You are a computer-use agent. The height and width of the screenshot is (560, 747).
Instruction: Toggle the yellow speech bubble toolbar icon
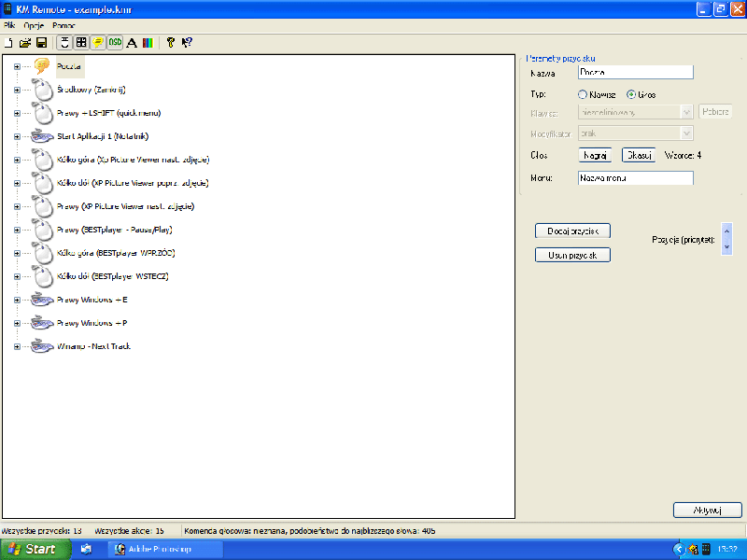[98, 42]
